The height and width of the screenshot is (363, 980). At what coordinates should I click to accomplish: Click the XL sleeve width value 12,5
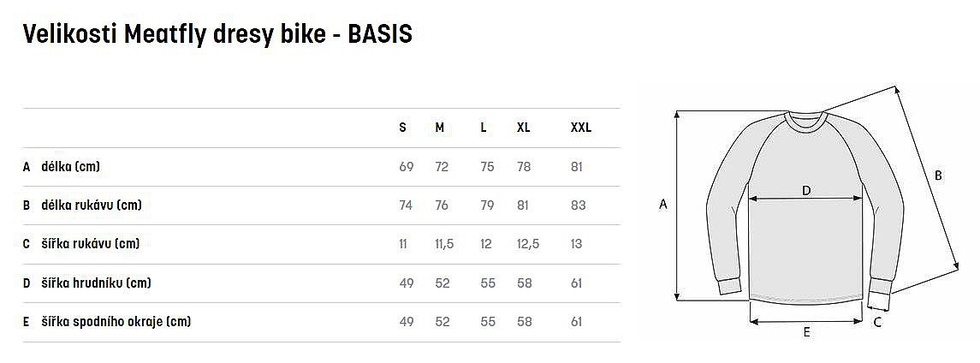point(528,244)
